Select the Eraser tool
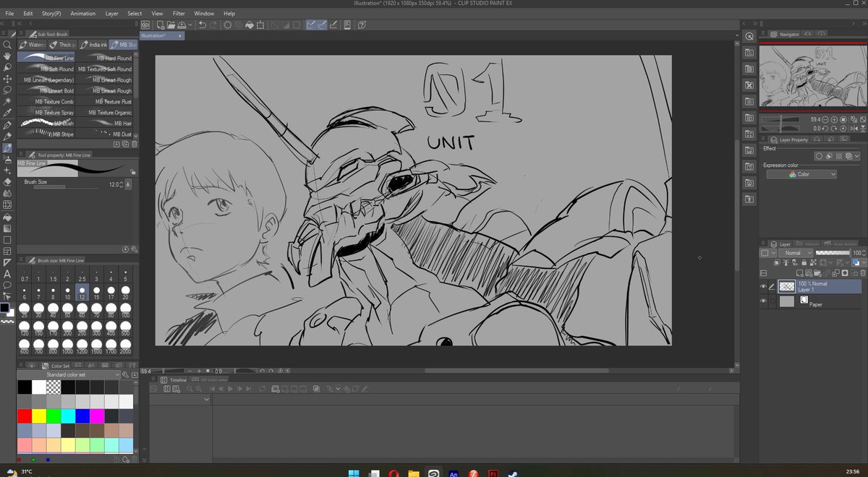The height and width of the screenshot is (477, 868). click(7, 182)
